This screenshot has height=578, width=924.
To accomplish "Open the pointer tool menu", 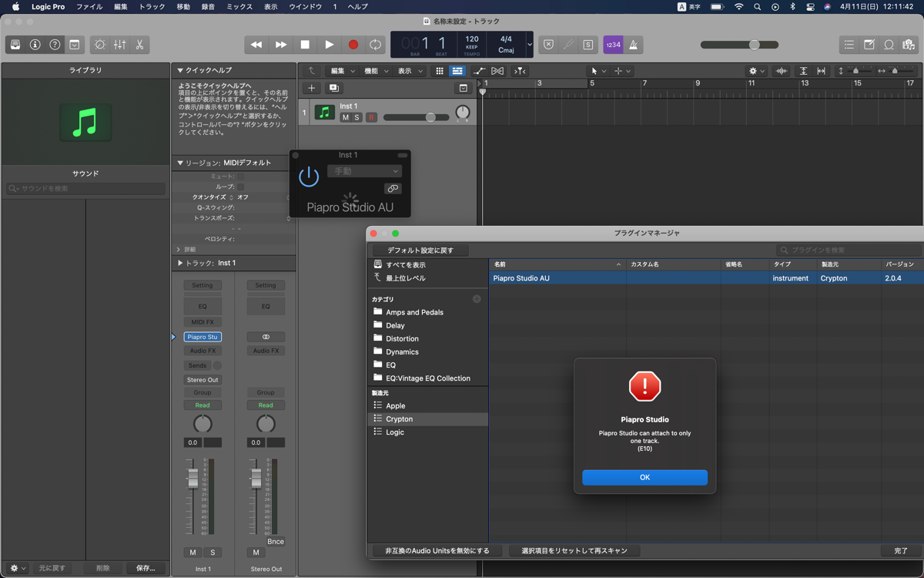I will [x=598, y=71].
